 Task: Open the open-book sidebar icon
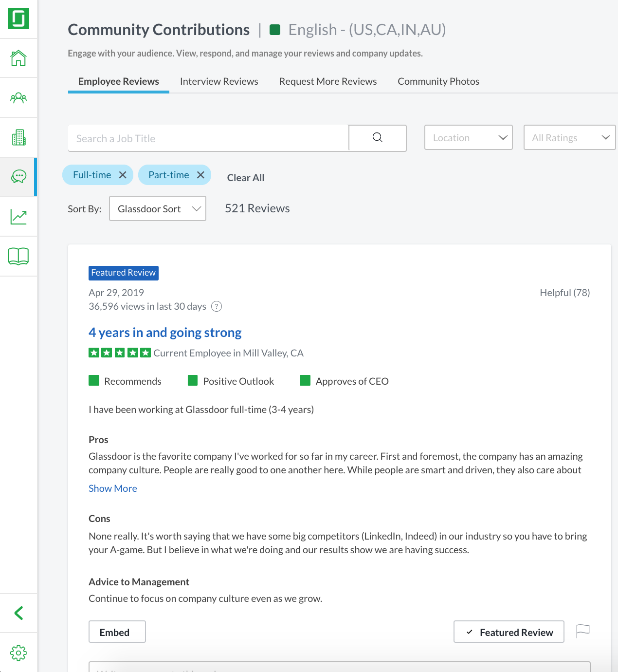click(18, 256)
